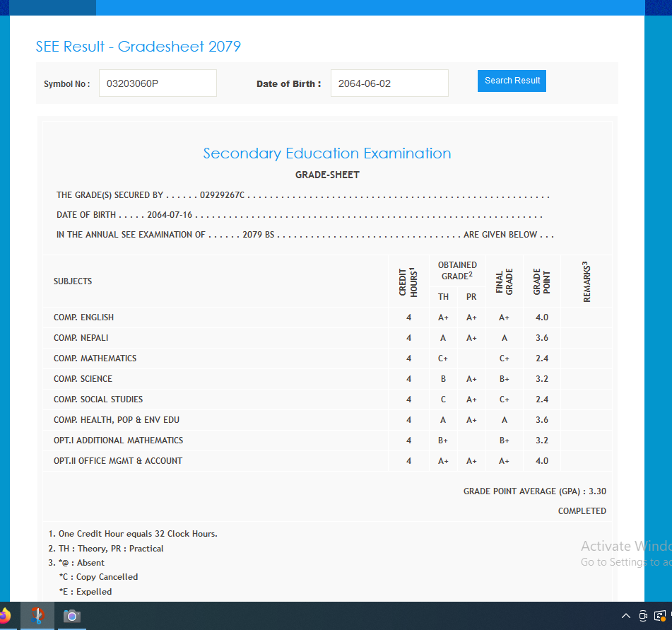672x630 pixels.
Task: Click the FINAL GRADE column header
Action: pos(505,281)
